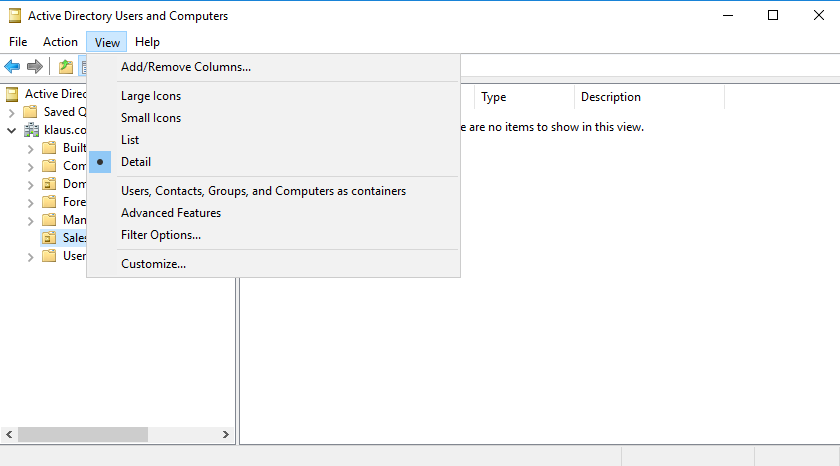The width and height of the screenshot is (840, 466).
Task: Click the Active Directory root node icon
Action: (12, 94)
